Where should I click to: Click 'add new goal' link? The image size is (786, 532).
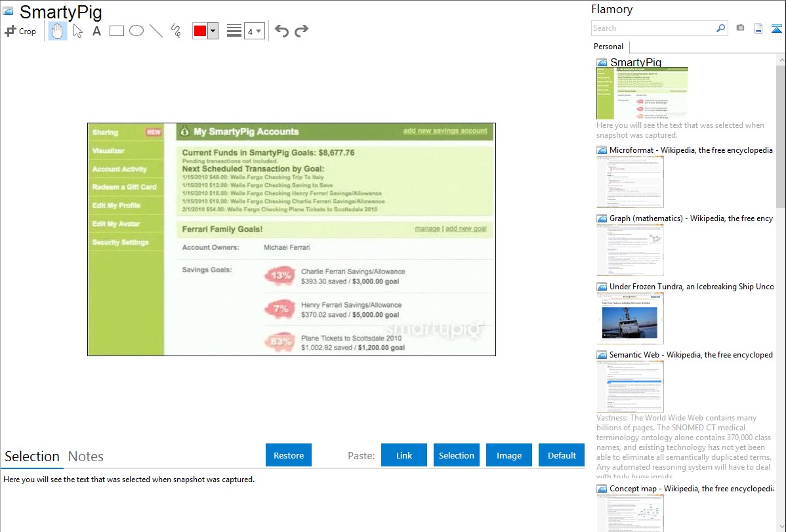[466, 229]
